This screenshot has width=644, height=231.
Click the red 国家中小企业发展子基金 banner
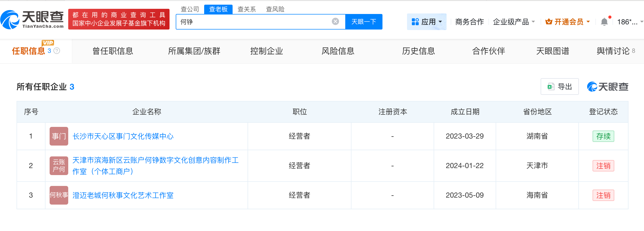tap(119, 19)
